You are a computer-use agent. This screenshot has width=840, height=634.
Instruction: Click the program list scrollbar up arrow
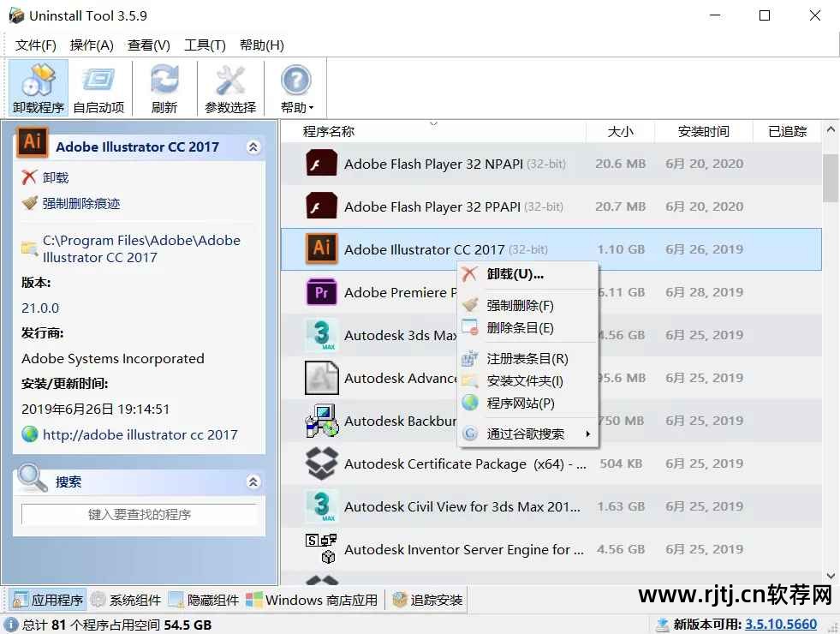tap(831, 129)
